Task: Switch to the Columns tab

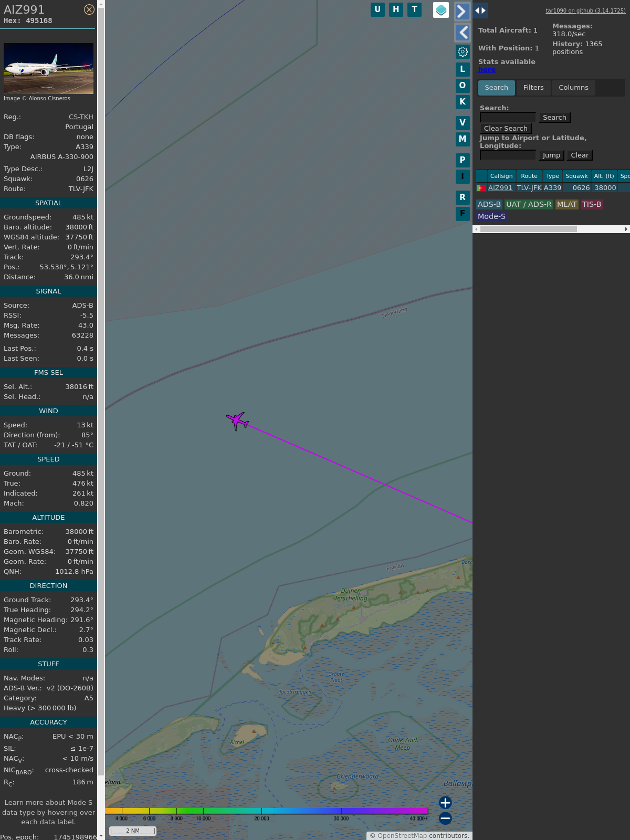Action: pos(573,88)
